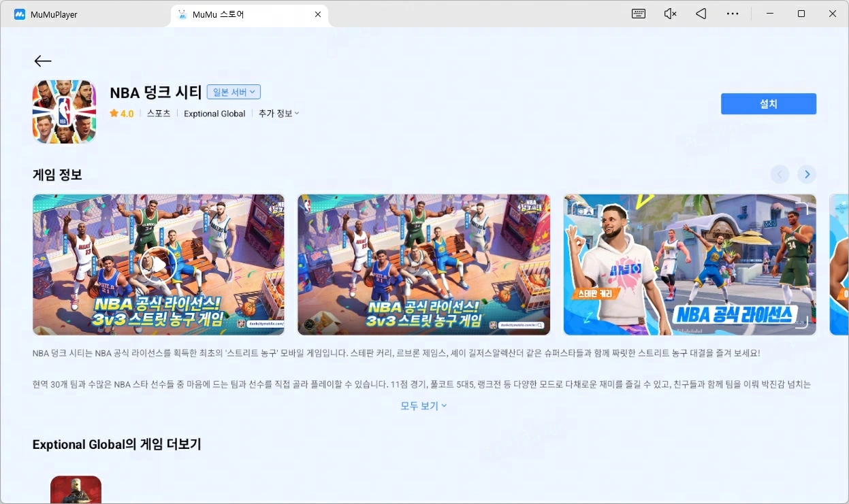The width and height of the screenshot is (849, 504).
Task: Expand description with 모두 보기
Action: (x=423, y=405)
